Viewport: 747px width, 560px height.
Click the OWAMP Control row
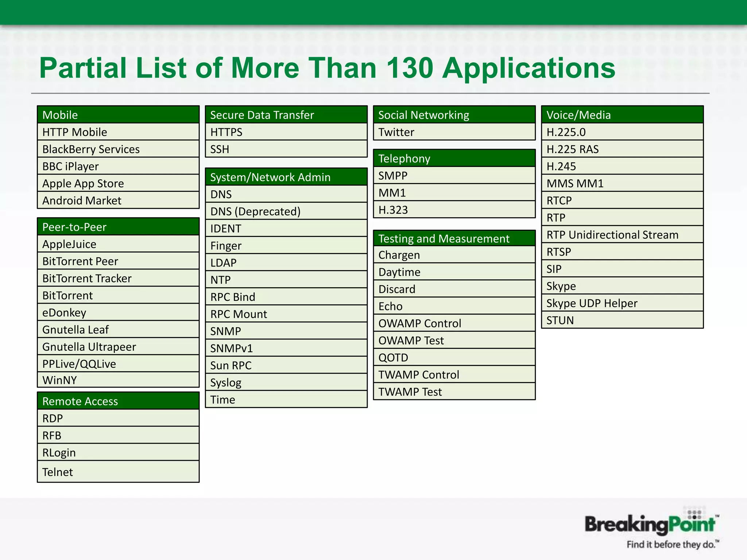454,323
